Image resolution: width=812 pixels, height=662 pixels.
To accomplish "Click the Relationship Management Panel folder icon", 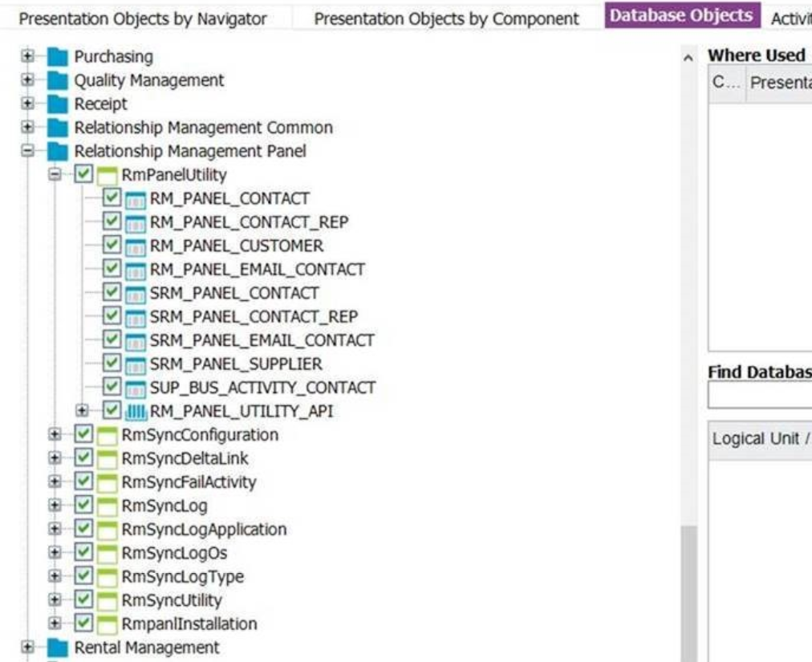I will pyautogui.click(x=58, y=152).
